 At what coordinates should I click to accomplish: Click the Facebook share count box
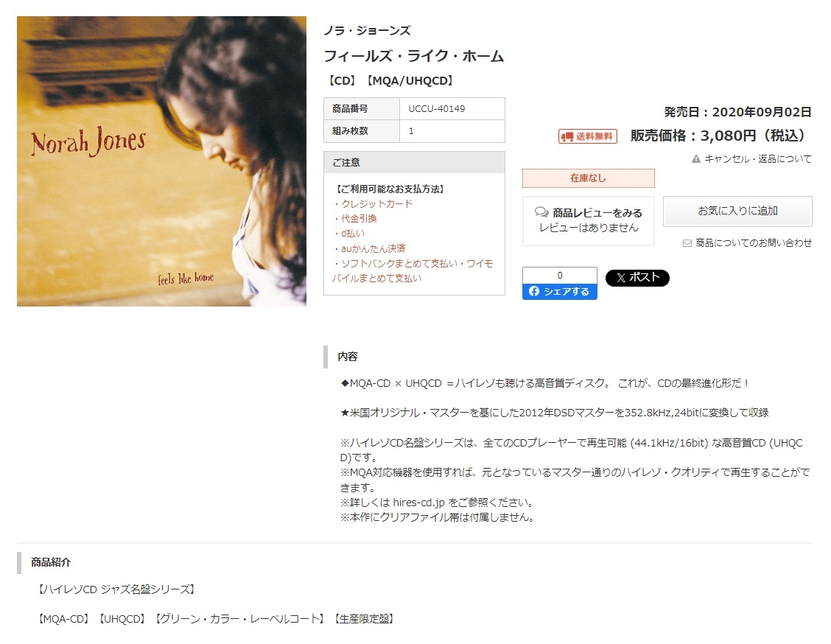click(x=560, y=275)
